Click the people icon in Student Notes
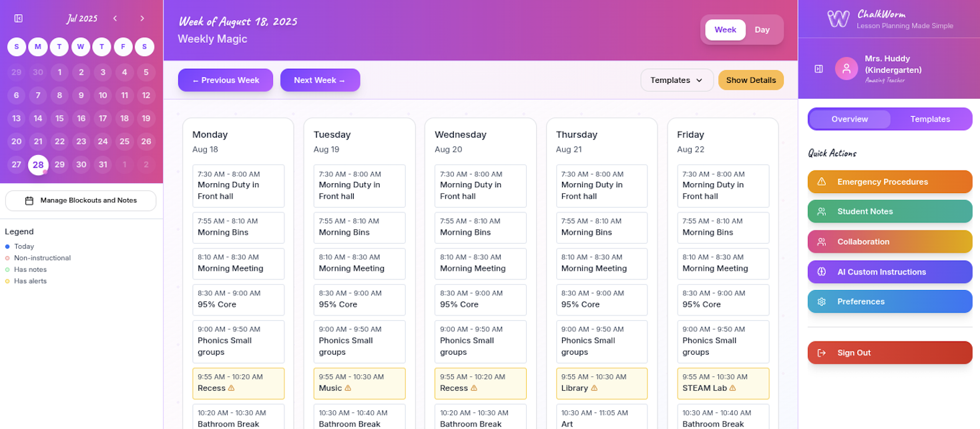Image resolution: width=980 pixels, height=429 pixels. point(822,211)
